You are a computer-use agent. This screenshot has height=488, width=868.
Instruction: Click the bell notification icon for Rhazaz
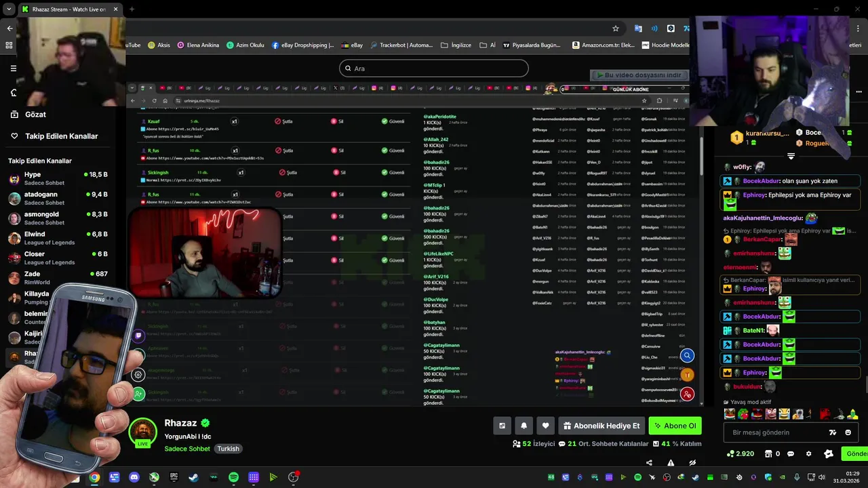pos(524,426)
